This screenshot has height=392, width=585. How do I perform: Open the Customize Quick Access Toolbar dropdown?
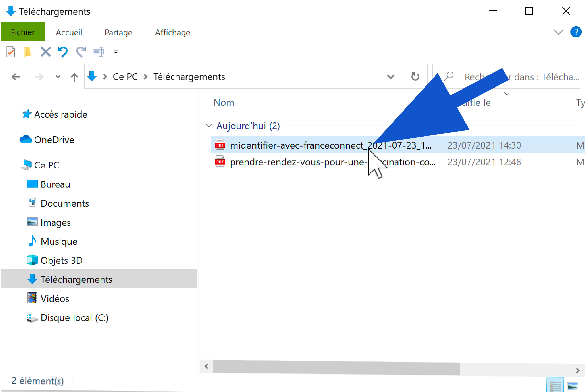tap(116, 52)
